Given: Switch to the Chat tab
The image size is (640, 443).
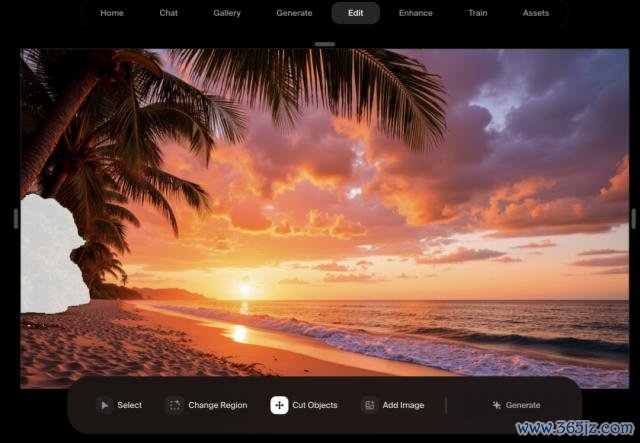Looking at the screenshot, I should point(168,13).
